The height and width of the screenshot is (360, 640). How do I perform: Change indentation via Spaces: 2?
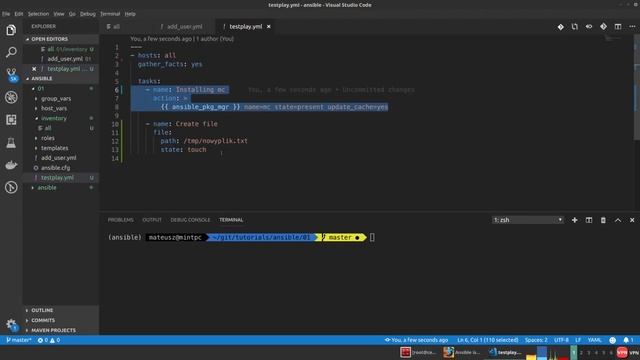pos(536,340)
